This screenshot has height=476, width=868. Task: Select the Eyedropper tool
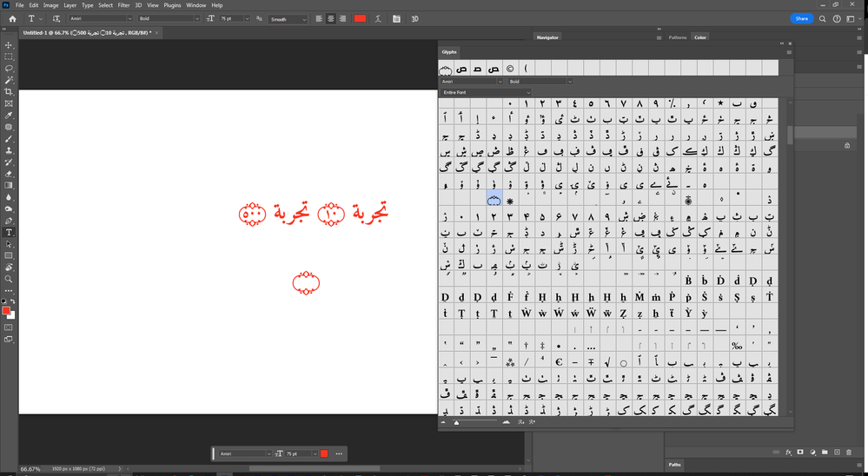[9, 116]
